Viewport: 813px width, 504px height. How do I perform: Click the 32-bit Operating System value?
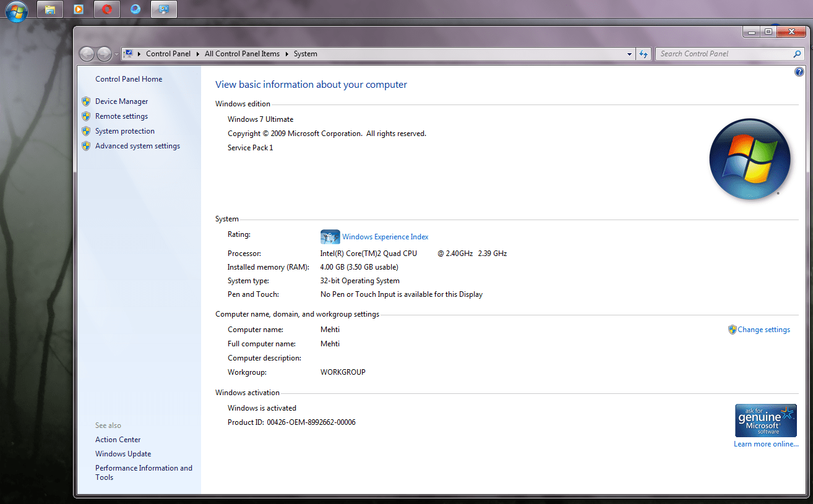[x=360, y=281]
